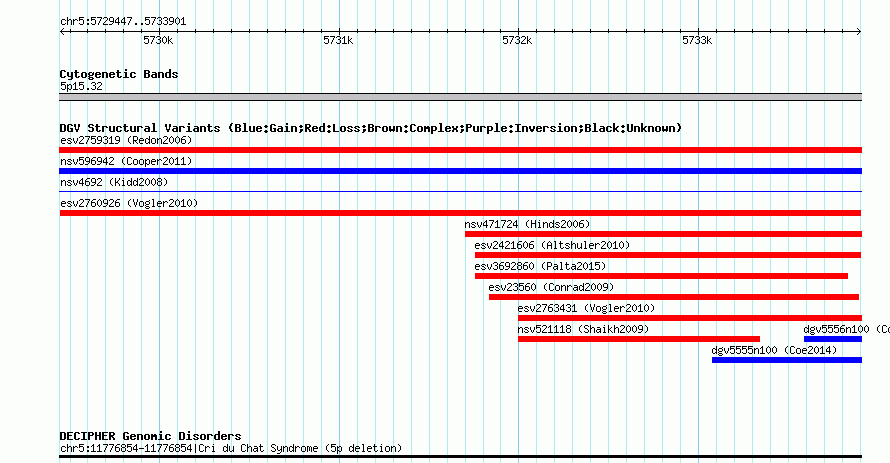Open variant nsv596942 (Cooper2011) label
This screenshot has width=890, height=463.
[126, 161]
